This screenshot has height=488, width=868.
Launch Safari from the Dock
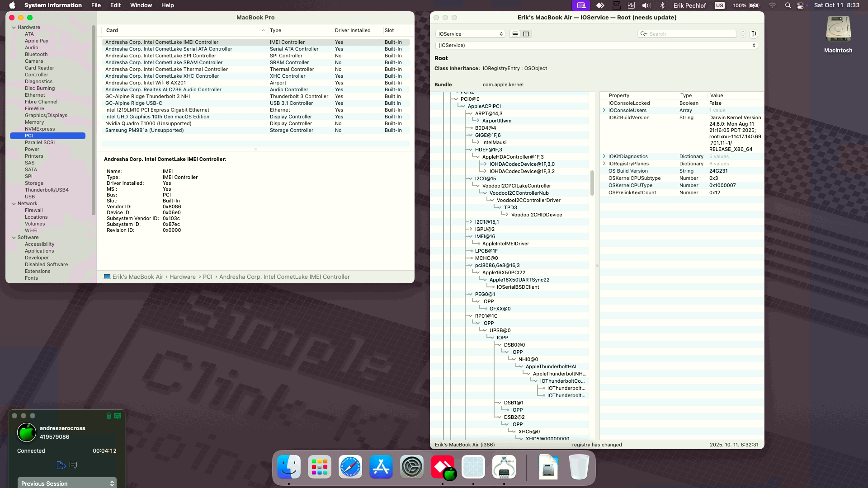click(x=350, y=467)
